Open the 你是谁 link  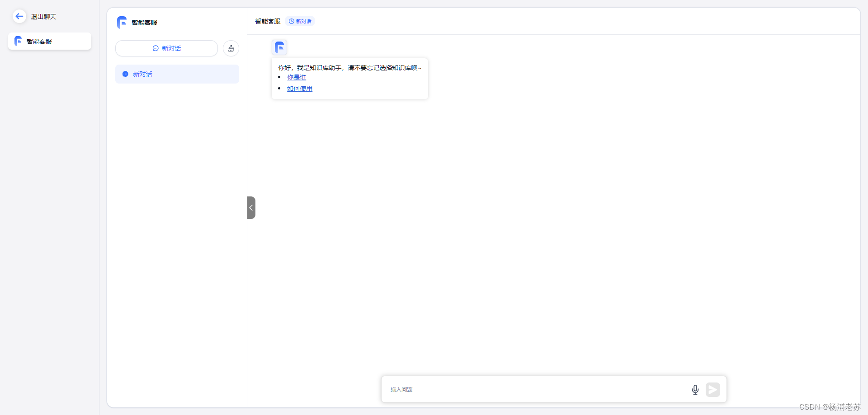coord(297,77)
